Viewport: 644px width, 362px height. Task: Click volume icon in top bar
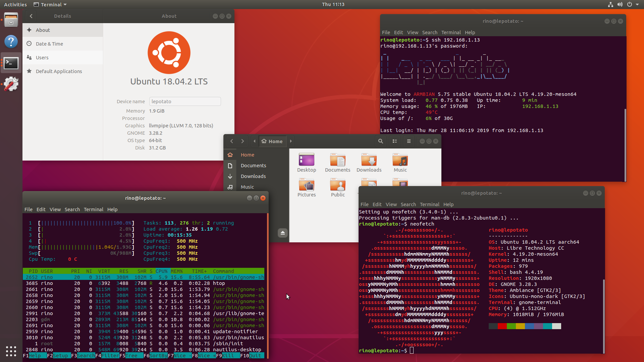(620, 4)
